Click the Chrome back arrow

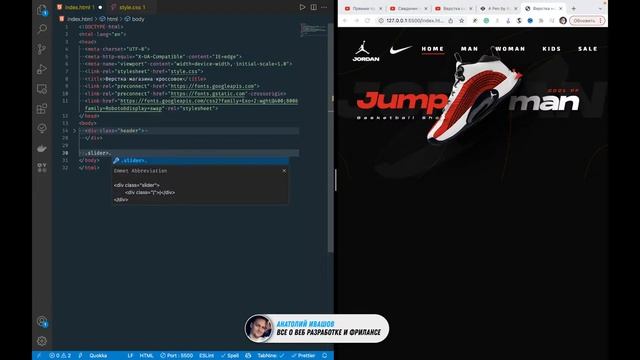click(x=345, y=20)
